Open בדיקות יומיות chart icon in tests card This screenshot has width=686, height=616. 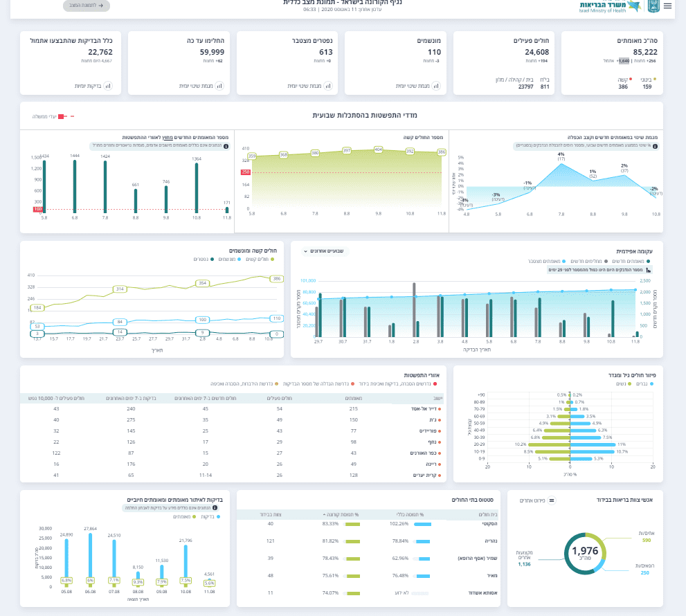point(107,86)
